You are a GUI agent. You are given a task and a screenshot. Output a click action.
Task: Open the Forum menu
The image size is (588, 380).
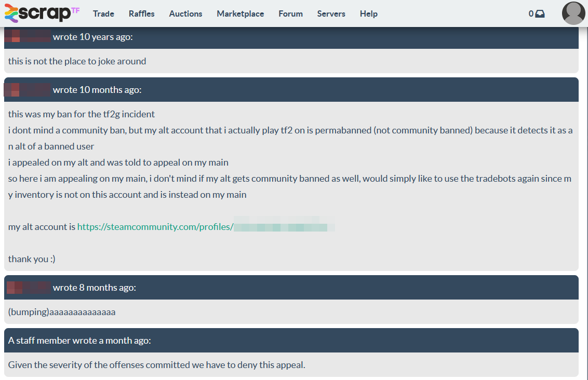(x=291, y=14)
